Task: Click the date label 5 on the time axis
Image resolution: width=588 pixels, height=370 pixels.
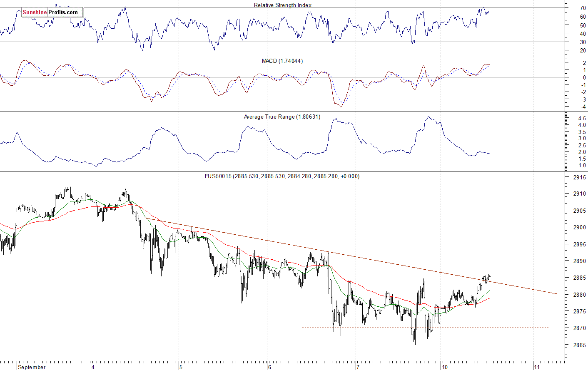Action: [181, 367]
